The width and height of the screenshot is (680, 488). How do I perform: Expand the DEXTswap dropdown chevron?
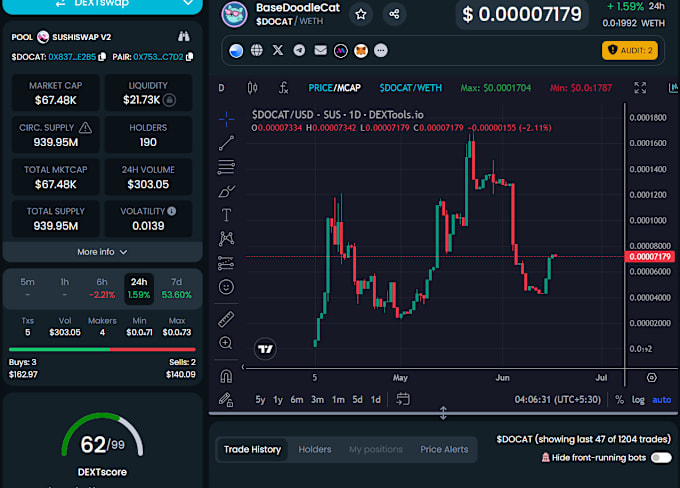pos(188,3)
